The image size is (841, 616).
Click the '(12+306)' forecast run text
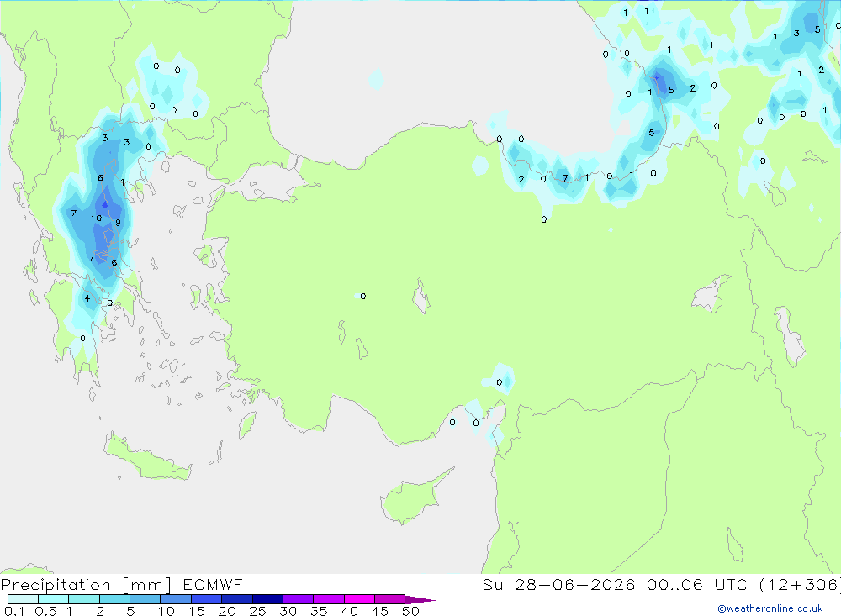(x=800, y=584)
